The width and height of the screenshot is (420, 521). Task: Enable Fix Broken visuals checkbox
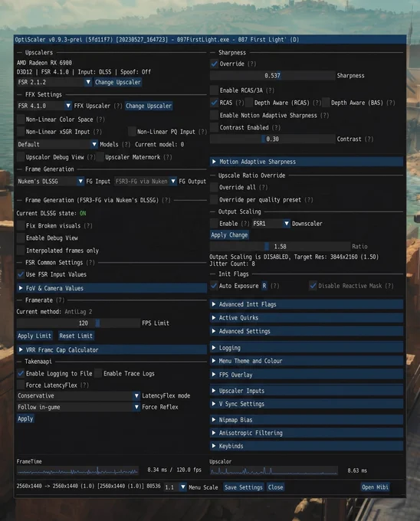[21, 225]
